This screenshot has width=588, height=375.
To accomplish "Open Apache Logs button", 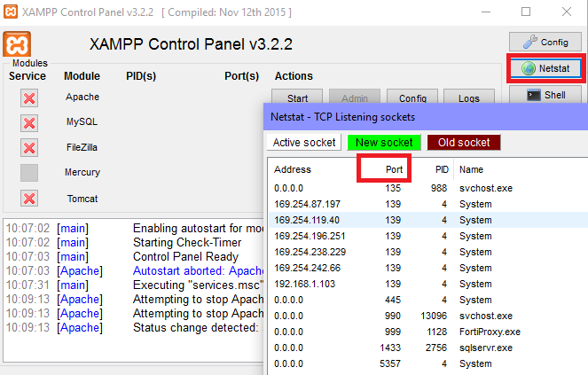I will 468,98.
